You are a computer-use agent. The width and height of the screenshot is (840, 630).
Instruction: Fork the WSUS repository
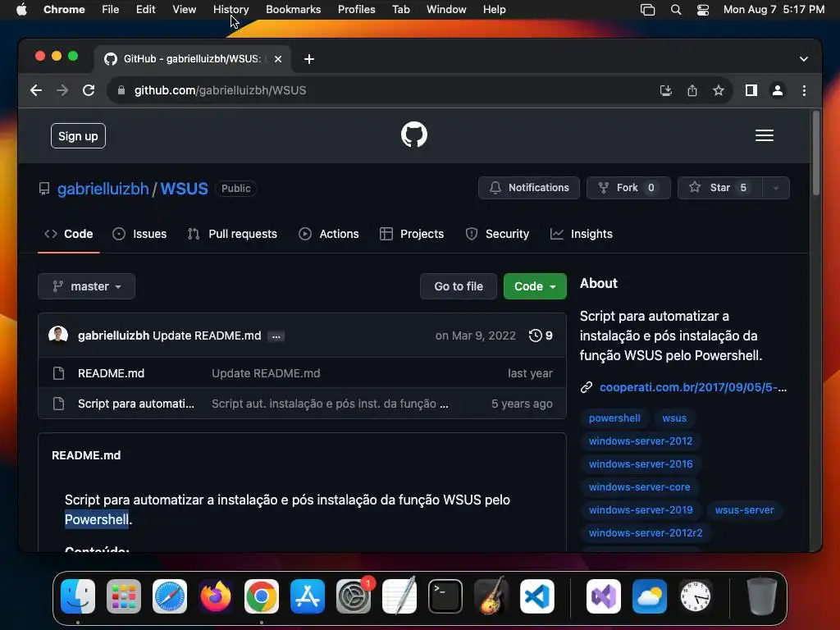click(x=628, y=188)
